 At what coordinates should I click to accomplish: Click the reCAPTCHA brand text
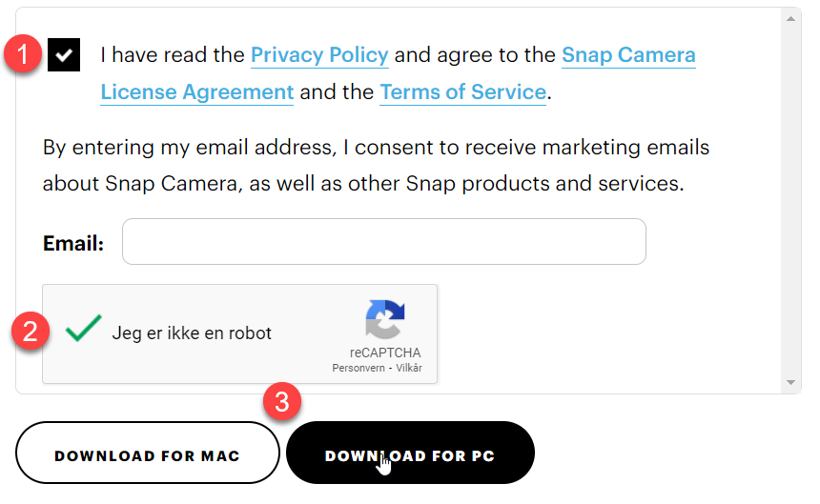click(385, 353)
